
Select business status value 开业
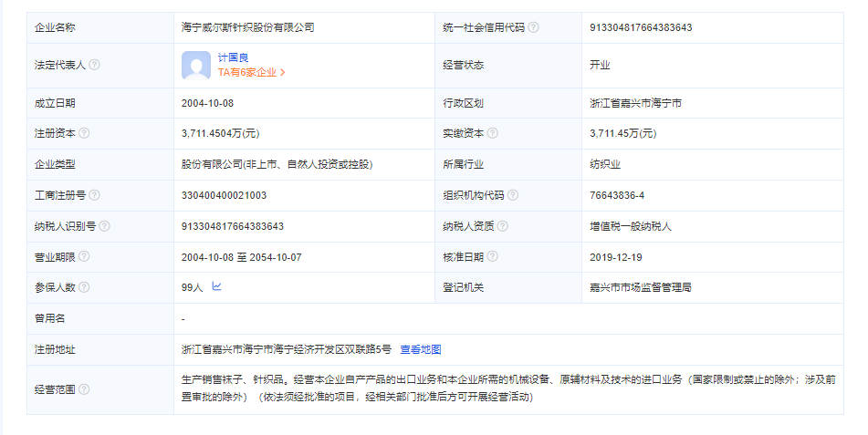[600, 65]
